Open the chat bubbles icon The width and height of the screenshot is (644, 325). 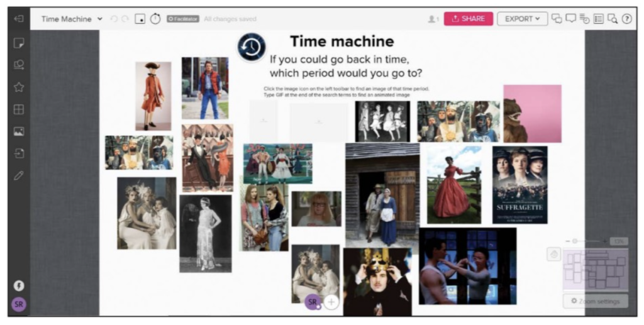[557, 18]
